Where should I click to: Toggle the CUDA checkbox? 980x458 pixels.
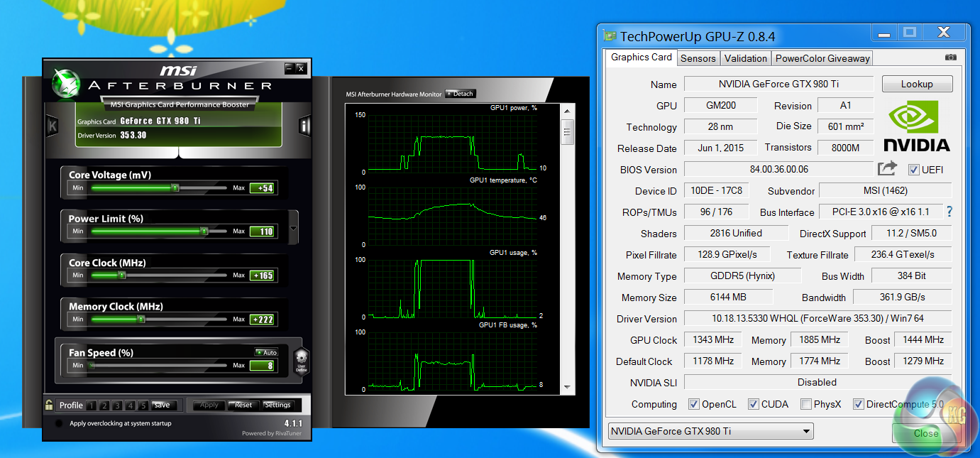pyautogui.click(x=753, y=404)
